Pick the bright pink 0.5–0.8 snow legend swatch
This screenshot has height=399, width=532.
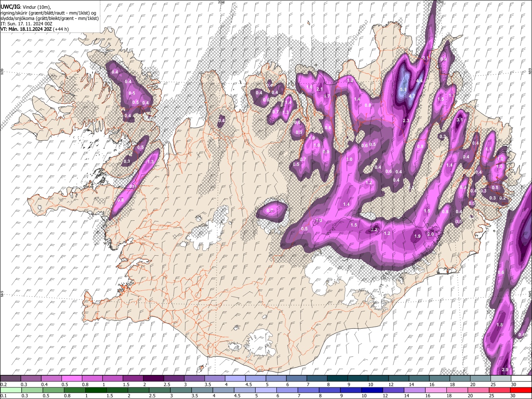tap(71, 378)
